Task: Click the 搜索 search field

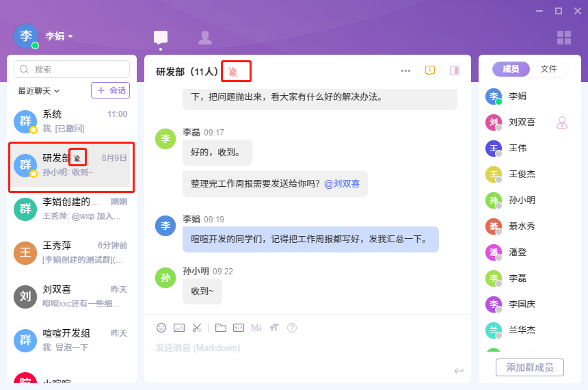Action: tap(72, 69)
